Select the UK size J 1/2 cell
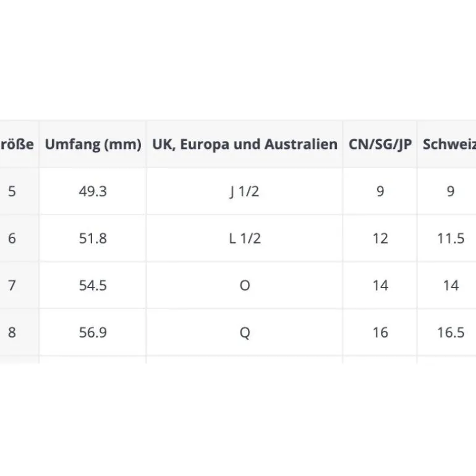The width and height of the screenshot is (476, 476). [x=245, y=192]
